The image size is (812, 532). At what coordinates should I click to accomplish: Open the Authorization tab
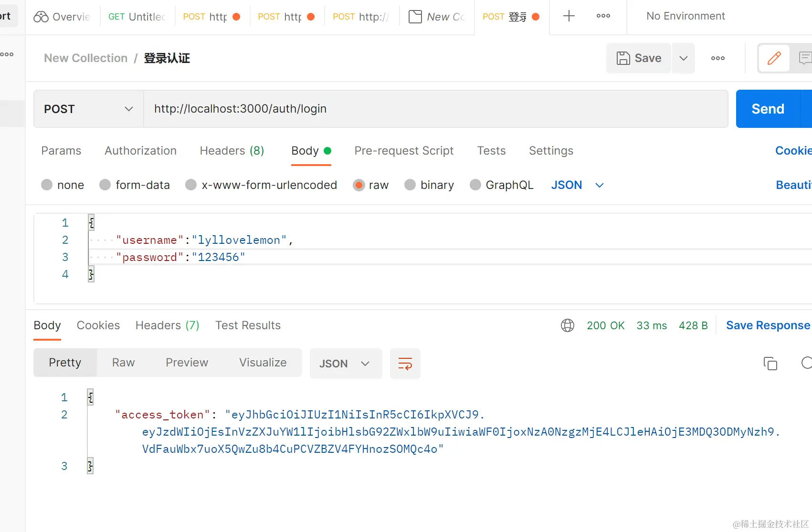[141, 151]
